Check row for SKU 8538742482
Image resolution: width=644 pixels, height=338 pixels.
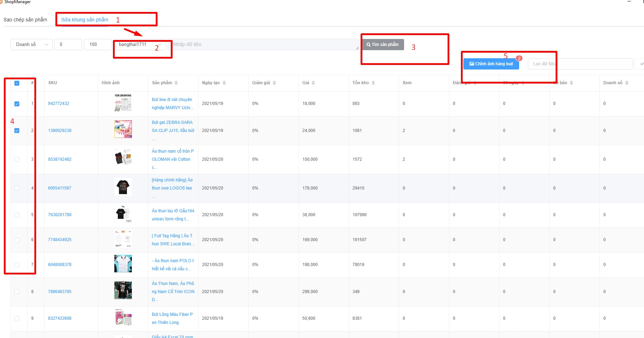17,159
